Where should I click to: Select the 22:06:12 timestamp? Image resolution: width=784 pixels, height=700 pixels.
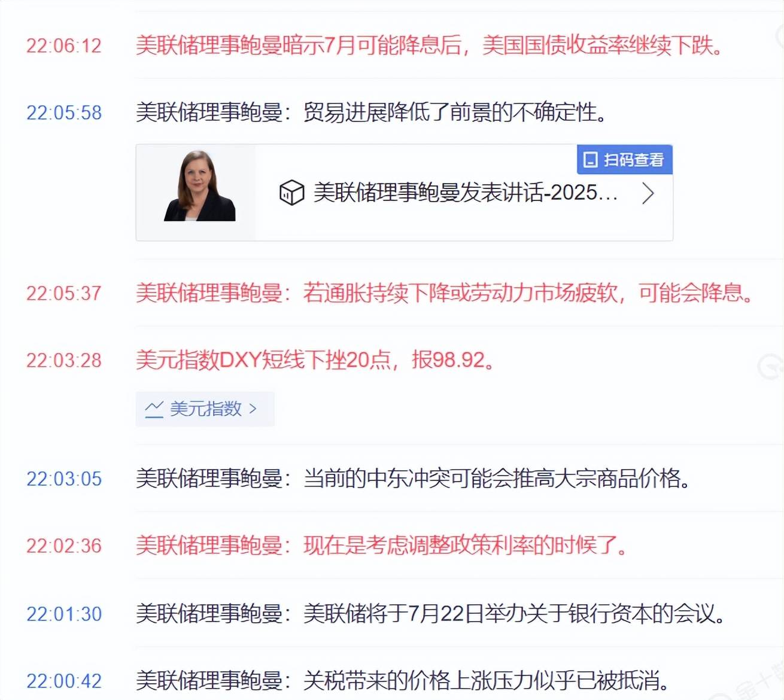[64, 45]
